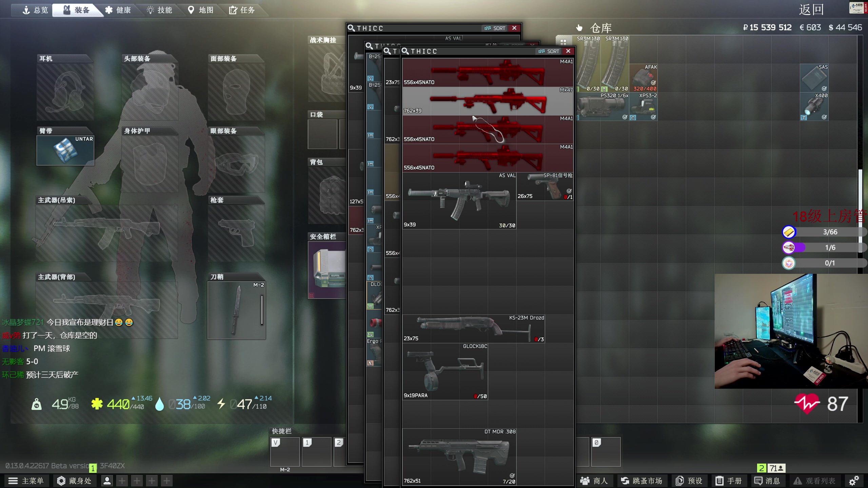Click the 眼部装备 eyewear slot
868x488 pixels.
(236, 164)
